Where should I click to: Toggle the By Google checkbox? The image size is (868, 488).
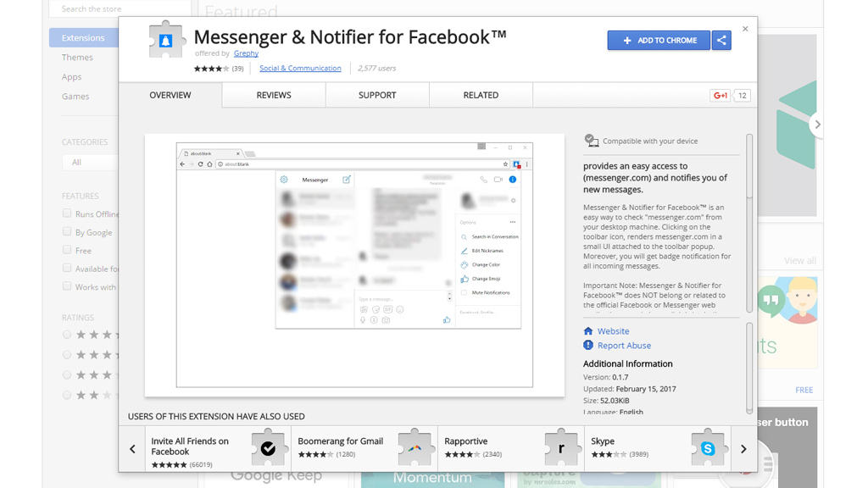[67, 231]
